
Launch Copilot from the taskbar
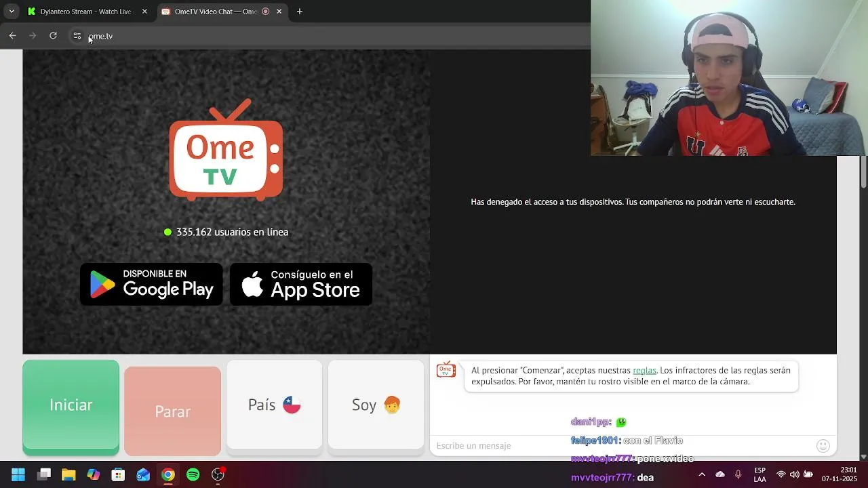point(94,475)
